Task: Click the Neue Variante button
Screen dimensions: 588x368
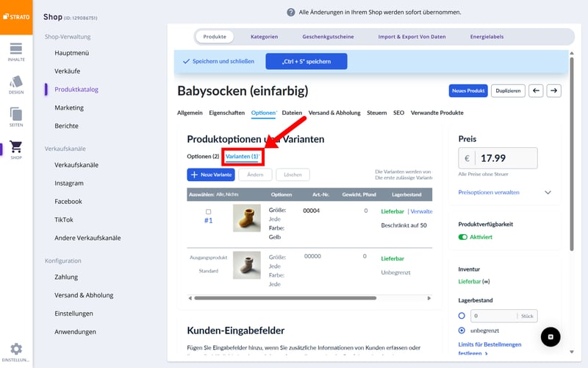Action: [x=211, y=174]
